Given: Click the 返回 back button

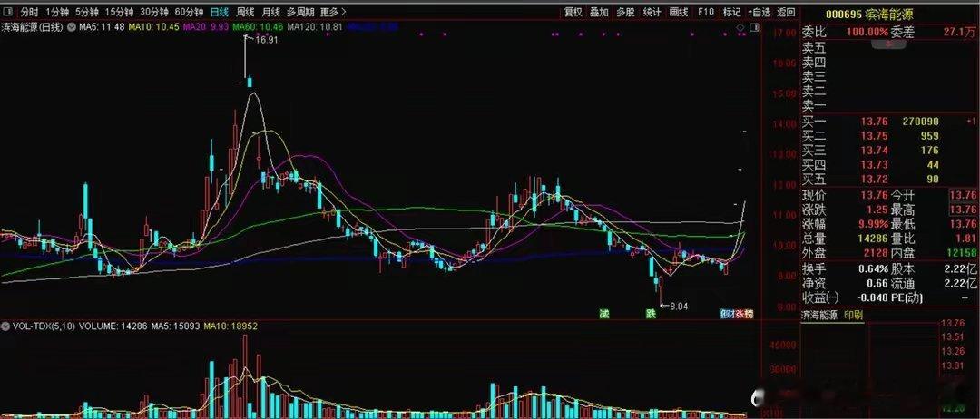Looking at the screenshot, I should click(x=786, y=12).
